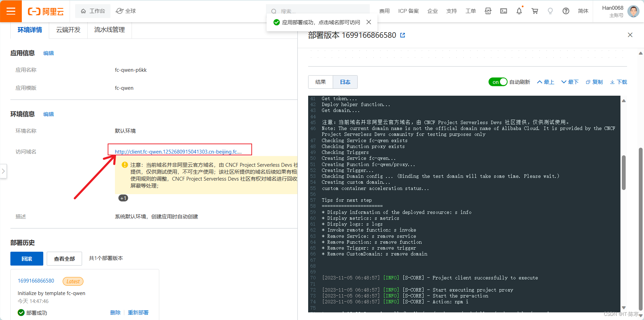Select the 流水线管理 tab

click(109, 30)
